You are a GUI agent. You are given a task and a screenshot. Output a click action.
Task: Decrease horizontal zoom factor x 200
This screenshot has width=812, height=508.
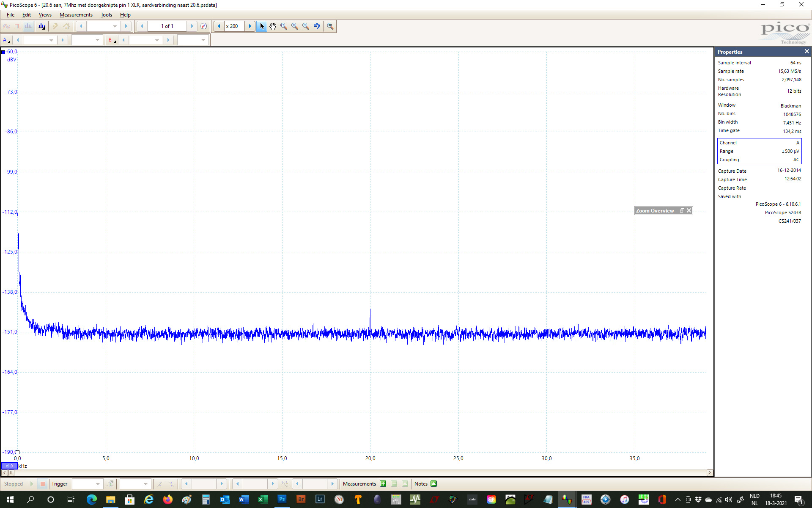[x=219, y=26]
